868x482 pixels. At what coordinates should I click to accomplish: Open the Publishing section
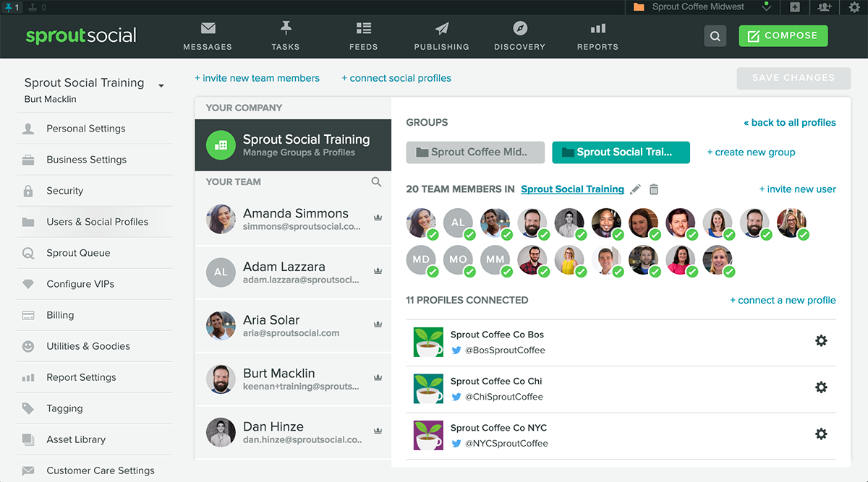pyautogui.click(x=441, y=35)
